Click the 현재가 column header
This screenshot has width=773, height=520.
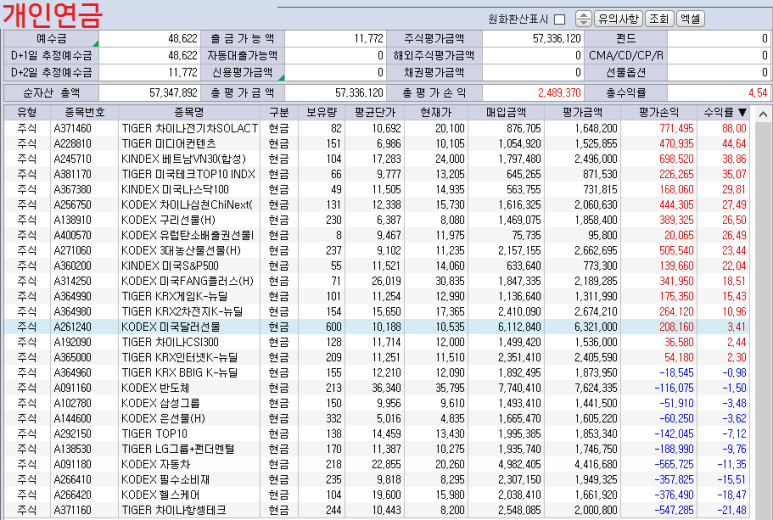pos(436,112)
